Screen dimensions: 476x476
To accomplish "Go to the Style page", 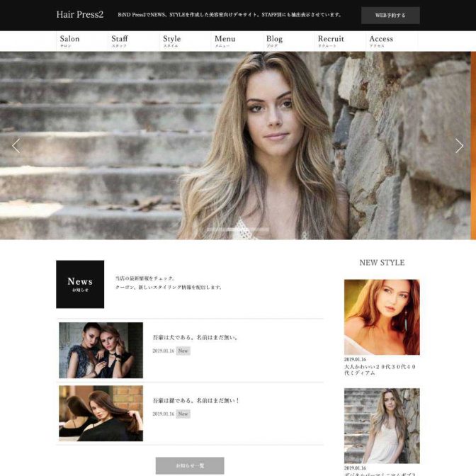I will pos(171,41).
